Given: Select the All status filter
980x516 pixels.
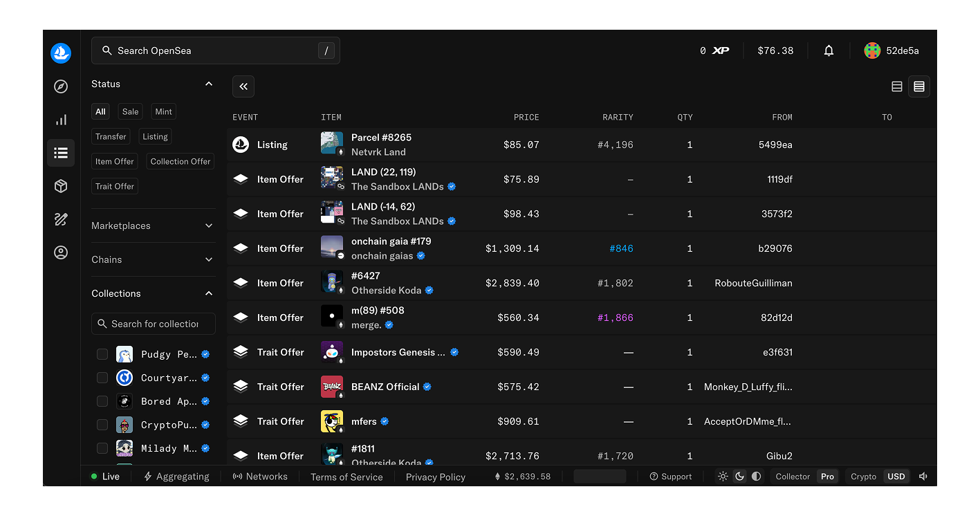Looking at the screenshot, I should [x=100, y=111].
